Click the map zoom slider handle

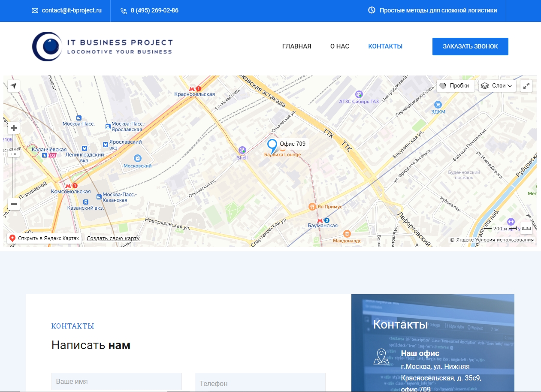(14, 154)
